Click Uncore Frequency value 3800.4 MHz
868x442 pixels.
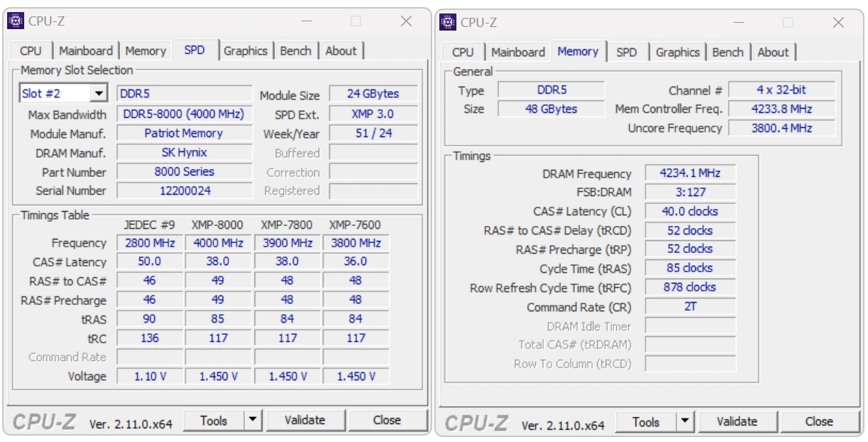coord(781,128)
